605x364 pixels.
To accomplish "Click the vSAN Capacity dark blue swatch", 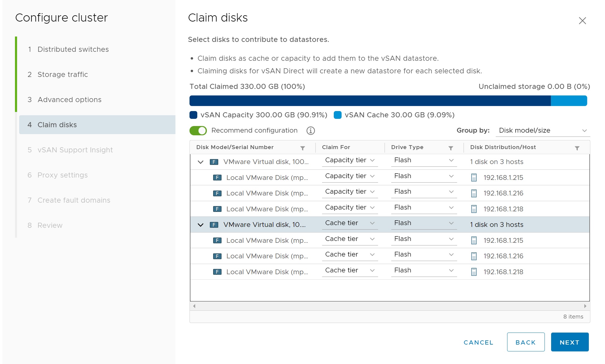I will tap(193, 115).
